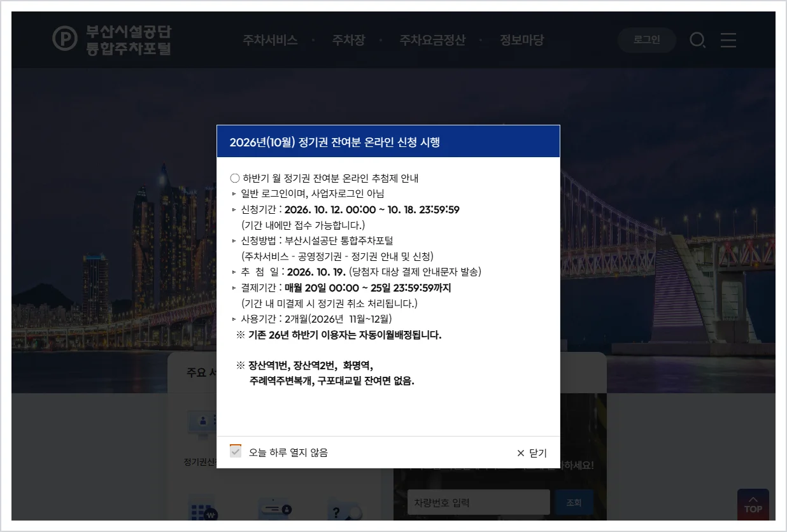This screenshot has width=787, height=532.
Task: Click the question mark search icon
Action: coord(344,510)
